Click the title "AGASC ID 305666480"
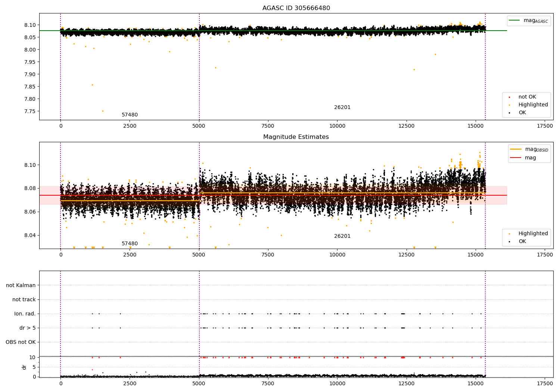 296,8
